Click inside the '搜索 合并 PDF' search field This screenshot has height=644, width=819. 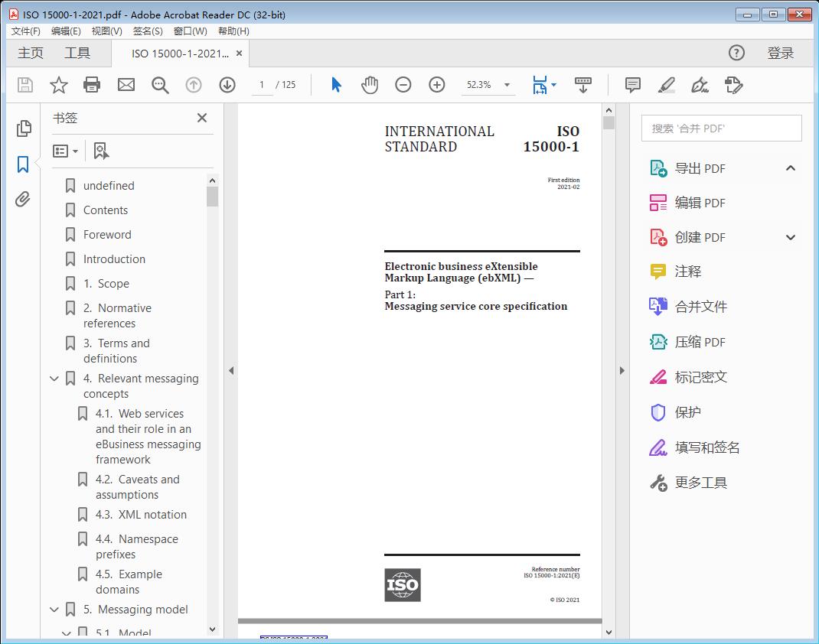[720, 128]
